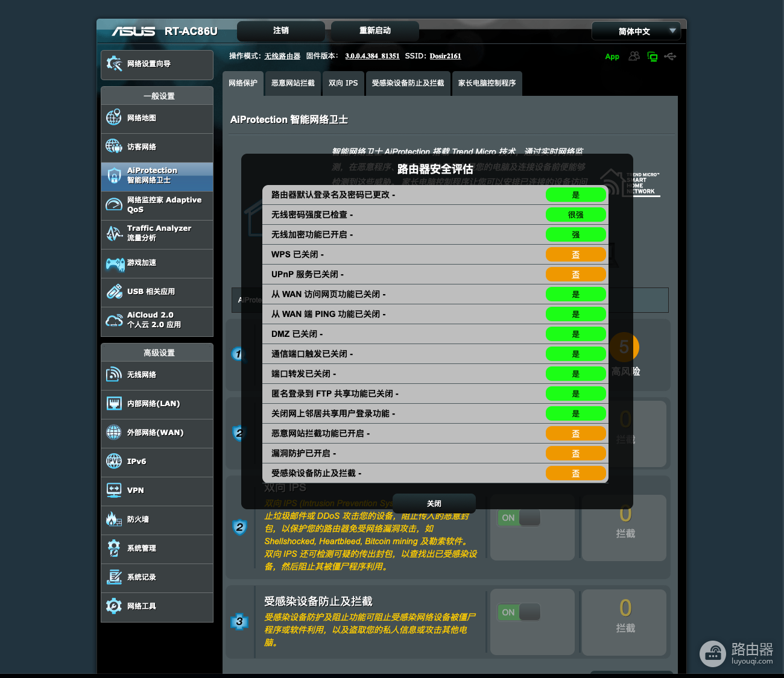
Task: Click the infected devices blocked count 0
Action: coord(625,608)
